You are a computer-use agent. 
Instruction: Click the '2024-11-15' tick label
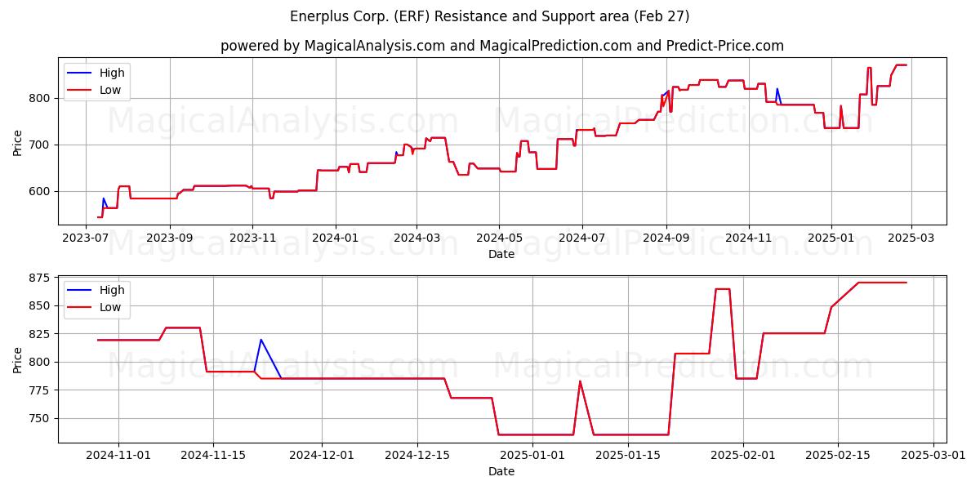[x=213, y=456]
